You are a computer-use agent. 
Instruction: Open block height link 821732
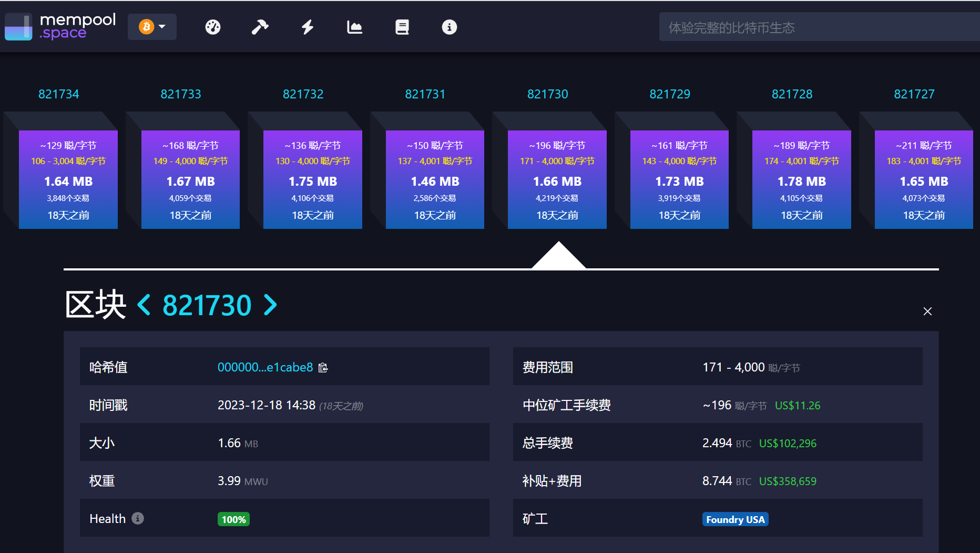pyautogui.click(x=303, y=94)
